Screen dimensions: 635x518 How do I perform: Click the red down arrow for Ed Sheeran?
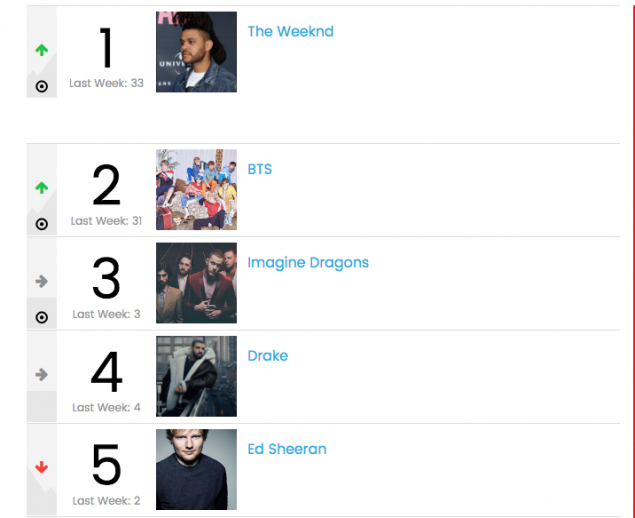pos(41,467)
